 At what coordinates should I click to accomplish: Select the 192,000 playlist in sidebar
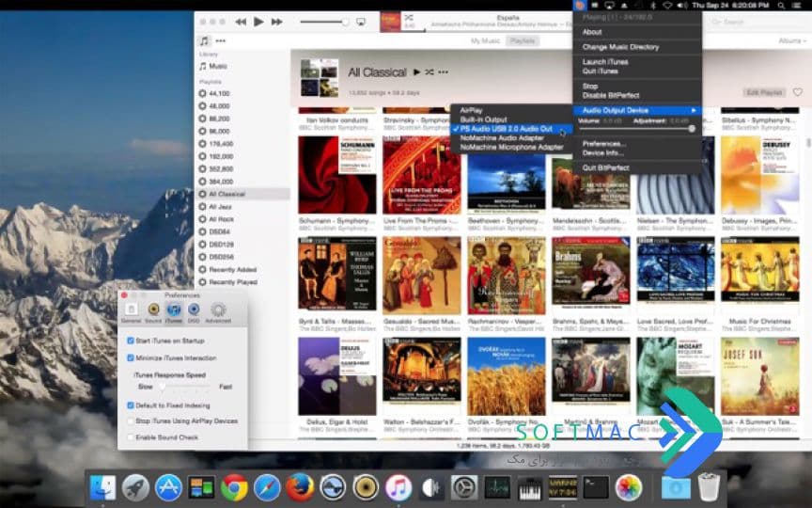242,156
